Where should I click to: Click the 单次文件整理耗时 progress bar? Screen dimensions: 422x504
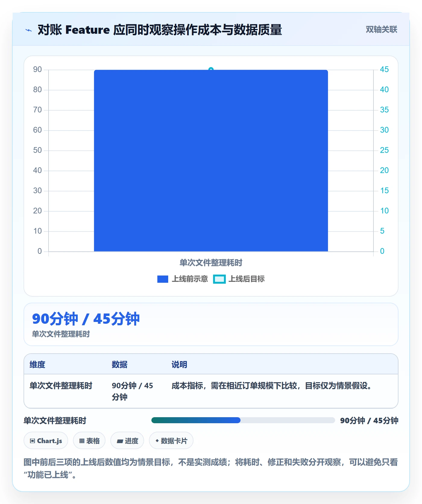[x=243, y=420]
